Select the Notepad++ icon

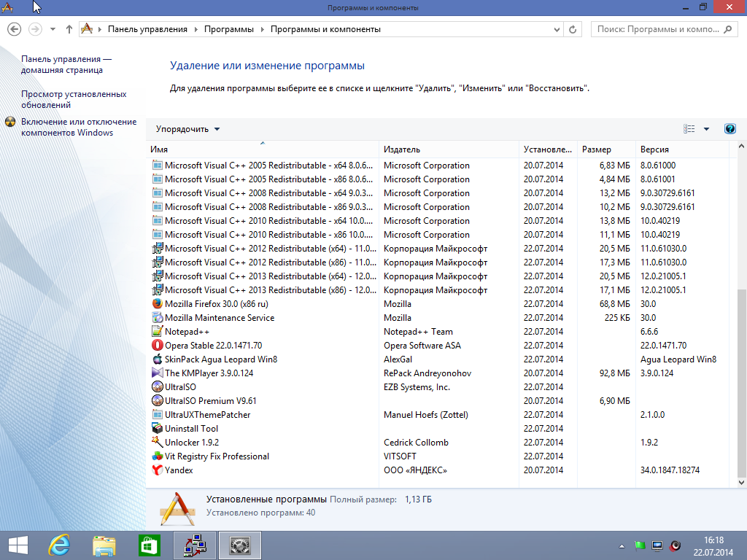pos(158,332)
